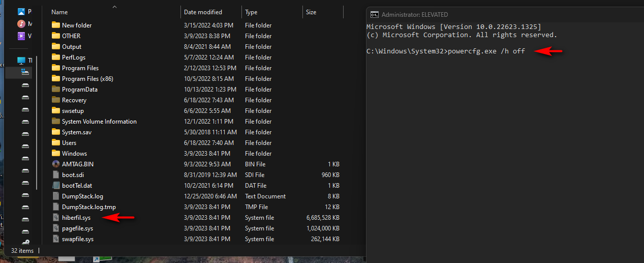The width and height of the screenshot is (644, 263).
Task: Sort files by the Name column
Action: coord(59,12)
